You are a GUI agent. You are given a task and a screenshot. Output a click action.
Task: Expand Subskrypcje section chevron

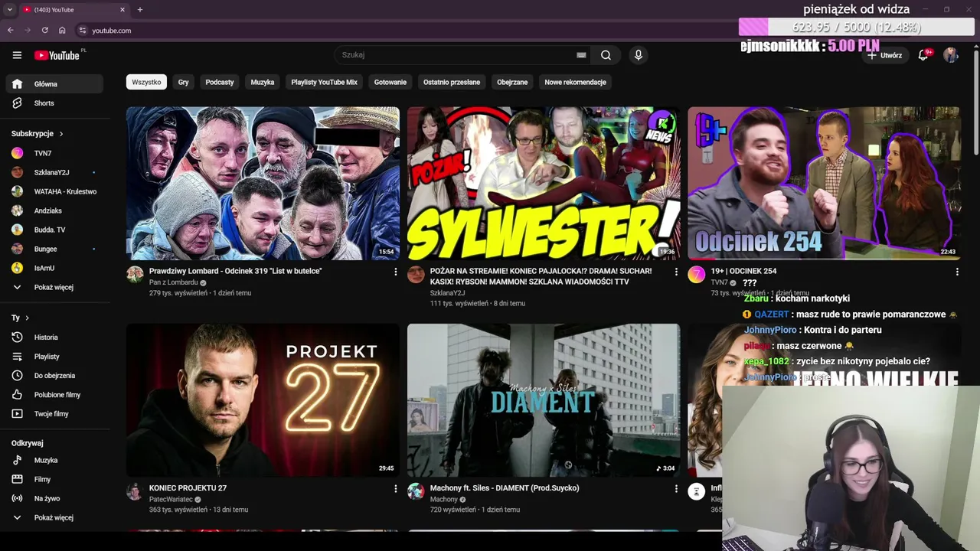pos(61,134)
